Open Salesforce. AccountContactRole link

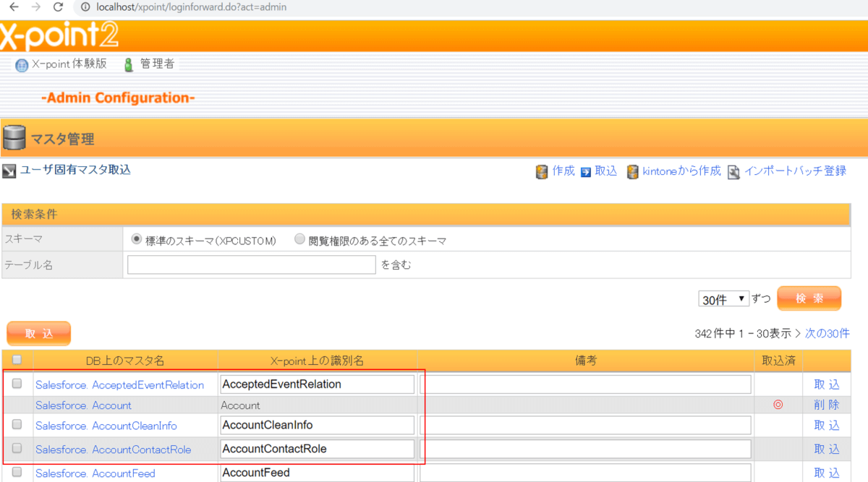(x=113, y=449)
